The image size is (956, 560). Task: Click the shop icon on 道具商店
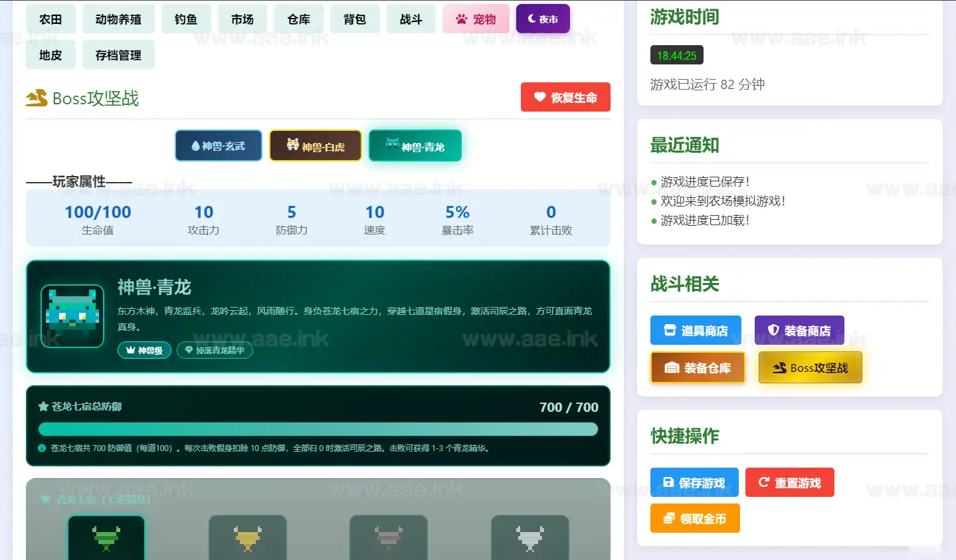coord(670,330)
